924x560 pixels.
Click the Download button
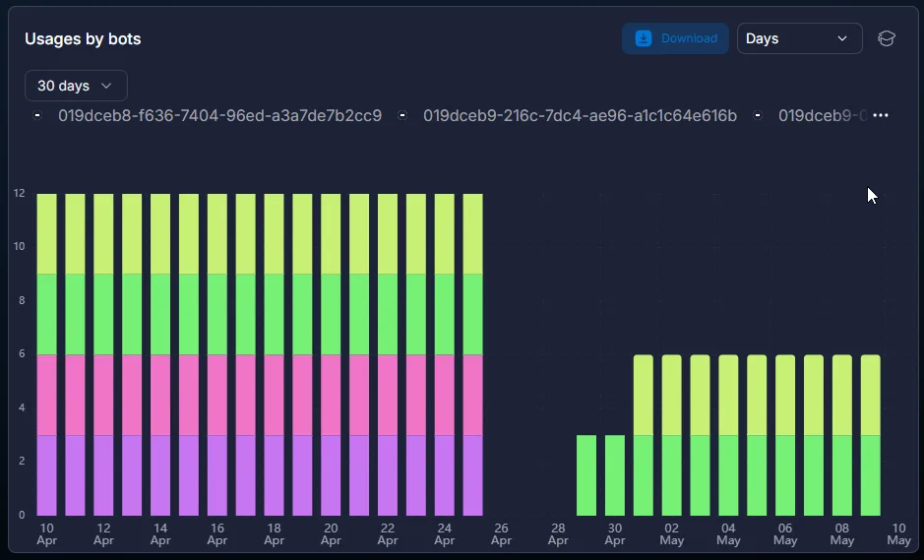[x=675, y=38]
